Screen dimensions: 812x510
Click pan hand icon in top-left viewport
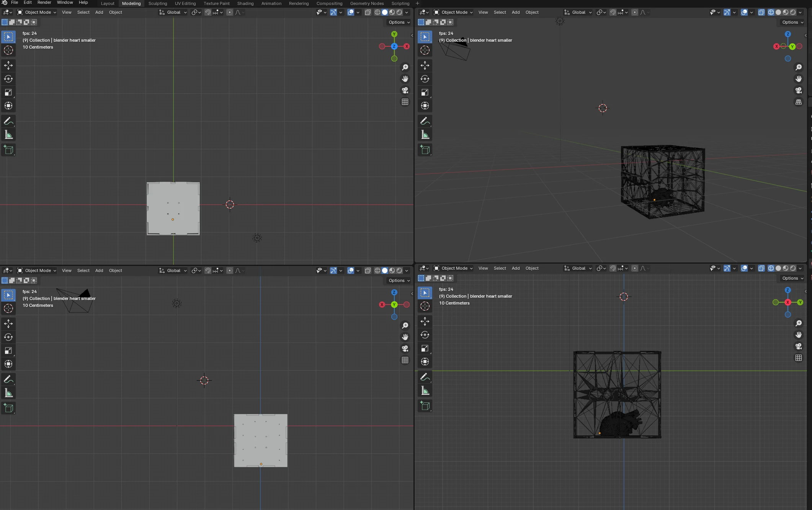pyautogui.click(x=405, y=79)
